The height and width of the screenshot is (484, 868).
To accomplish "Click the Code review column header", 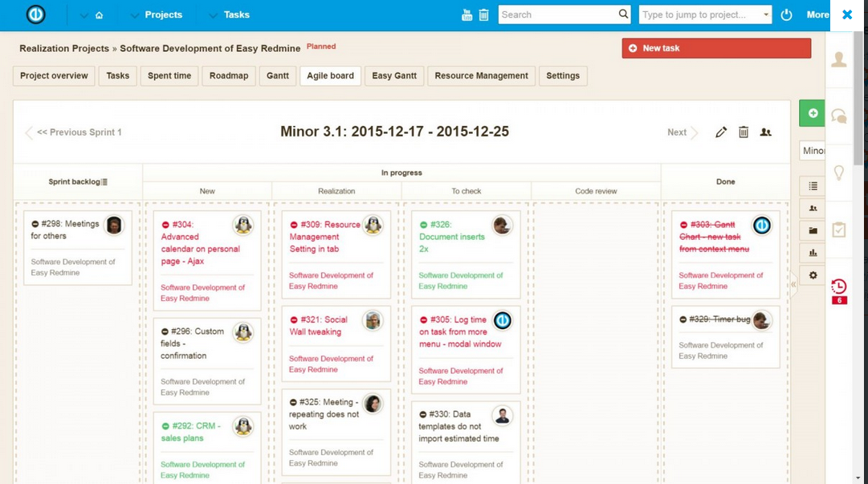I will coord(596,191).
